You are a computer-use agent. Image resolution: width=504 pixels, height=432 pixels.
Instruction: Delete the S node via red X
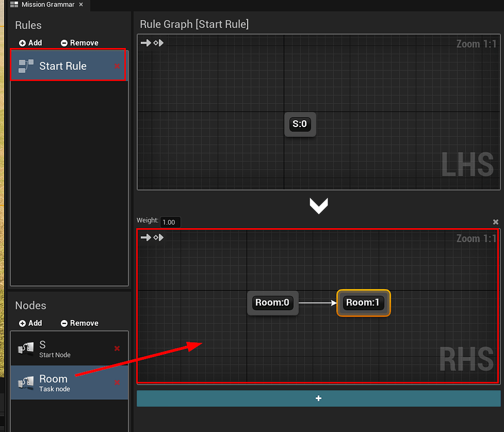point(117,348)
